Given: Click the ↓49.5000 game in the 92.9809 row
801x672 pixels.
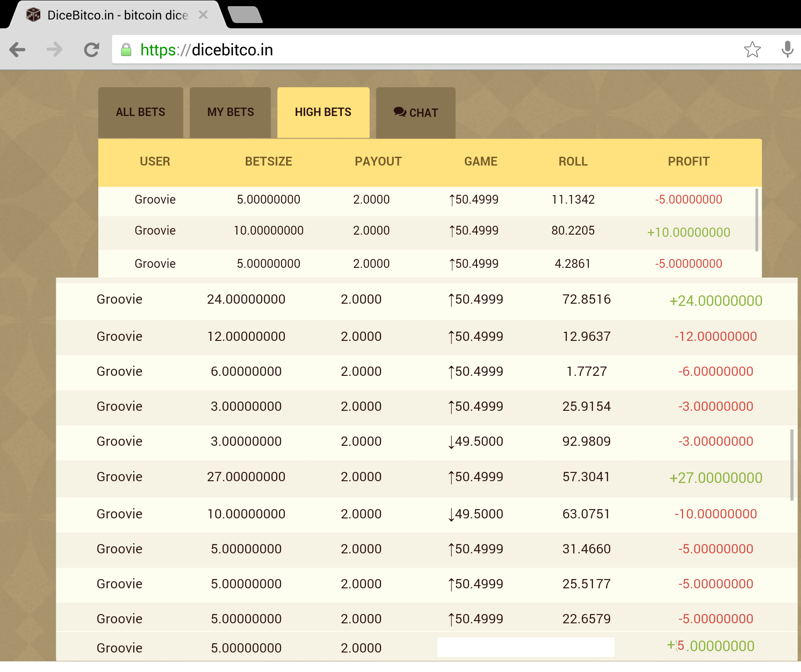Looking at the screenshot, I should [476, 441].
